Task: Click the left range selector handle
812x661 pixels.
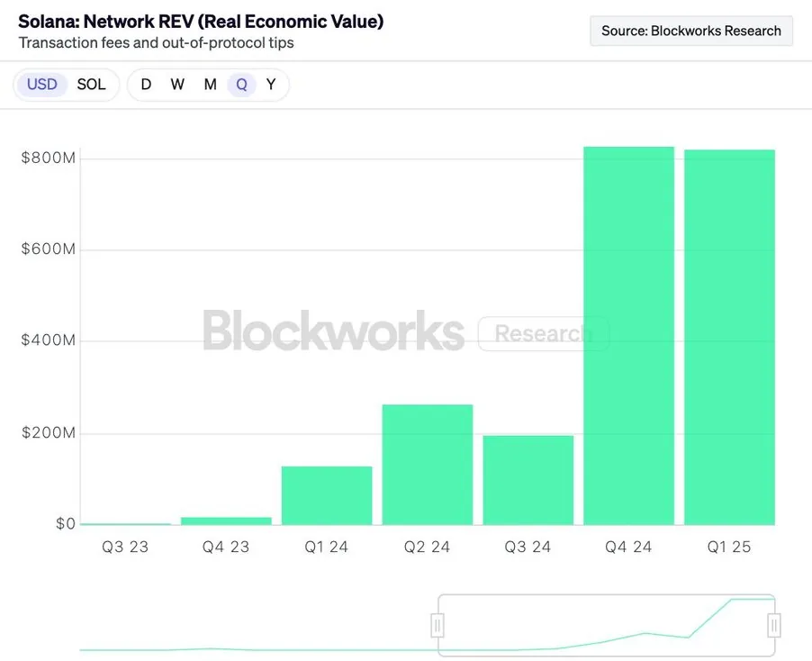Action: (438, 625)
